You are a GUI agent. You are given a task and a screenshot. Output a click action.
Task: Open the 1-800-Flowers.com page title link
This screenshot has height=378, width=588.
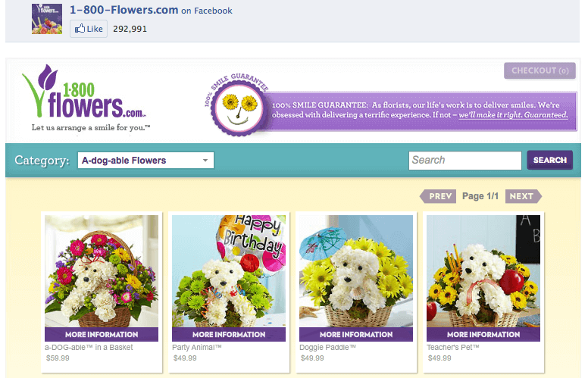point(124,10)
